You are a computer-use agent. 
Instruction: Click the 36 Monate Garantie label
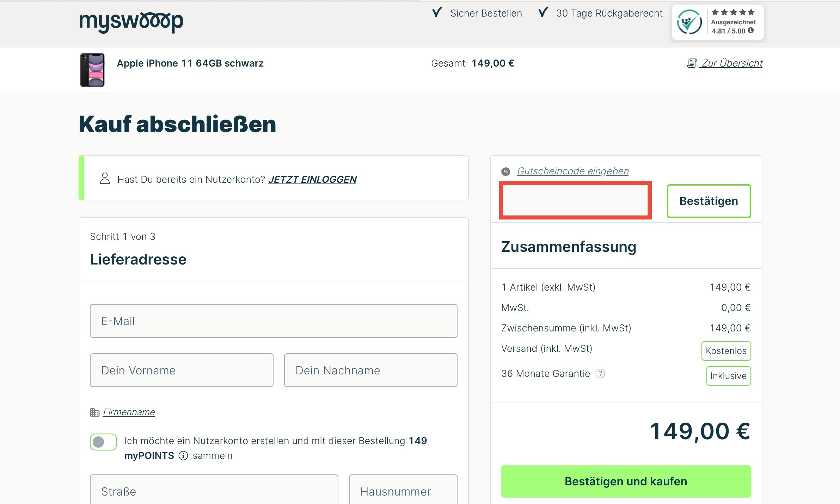click(546, 374)
